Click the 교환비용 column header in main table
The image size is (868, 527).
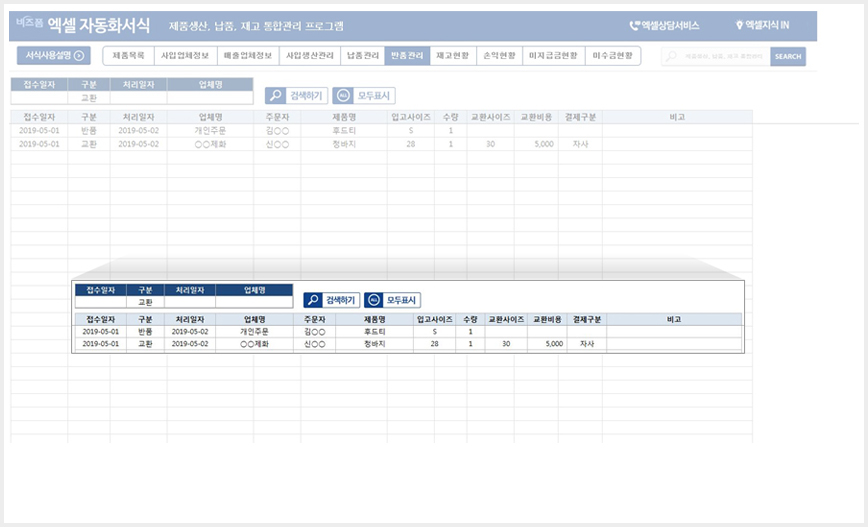pyautogui.click(x=536, y=117)
